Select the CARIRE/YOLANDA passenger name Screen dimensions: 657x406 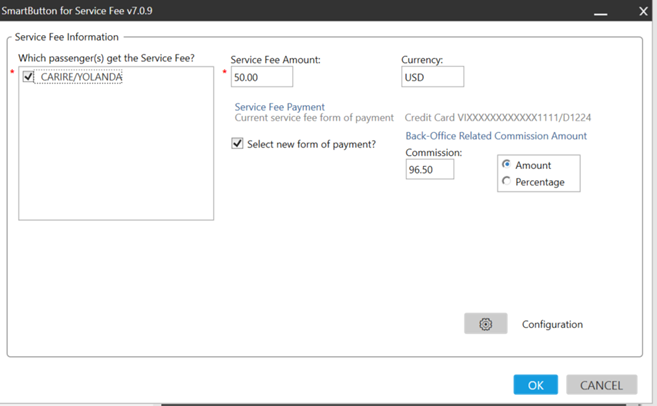pos(81,77)
